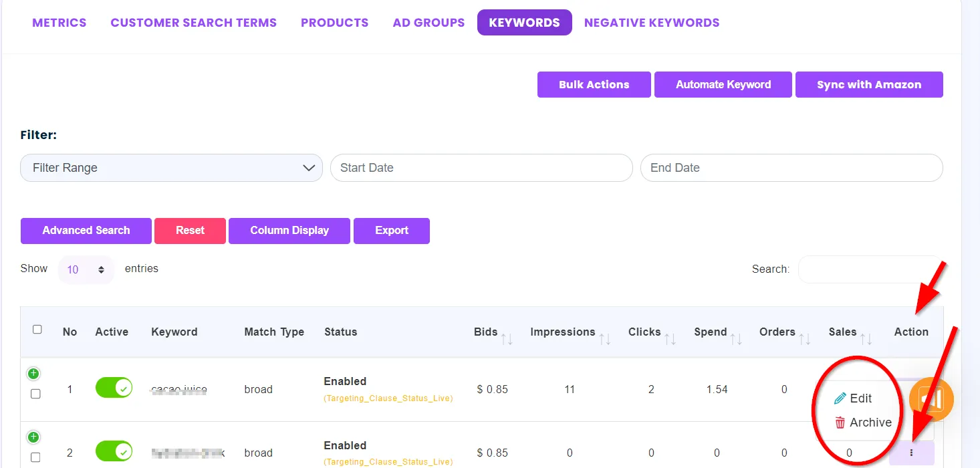Click the Sync with Amazon button
The image size is (980, 468).
click(868, 85)
